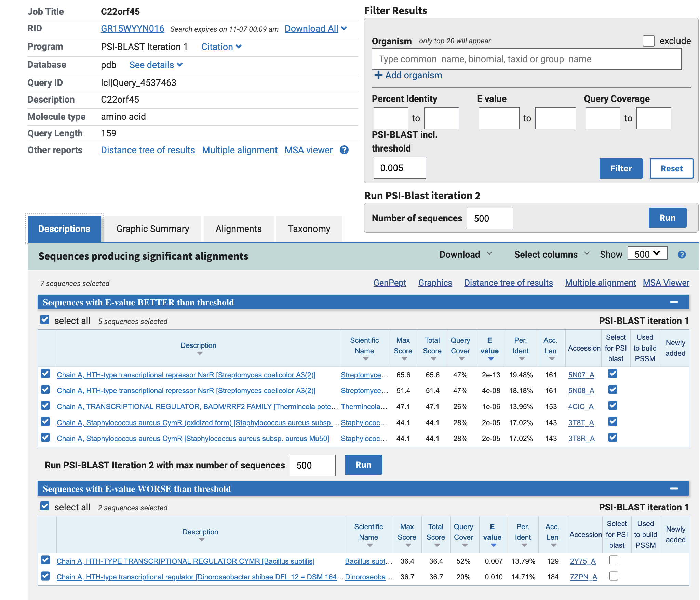
Task: Check the organism exclude checkbox
Action: [x=648, y=41]
